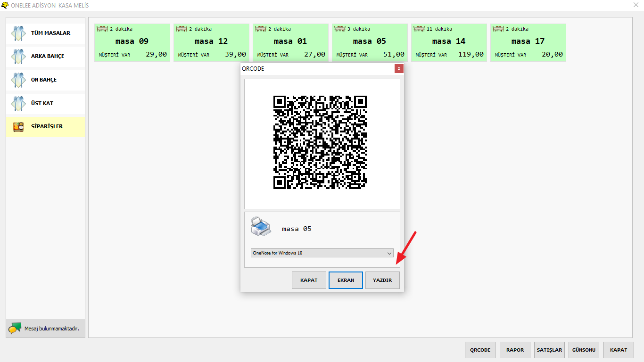The height and width of the screenshot is (362, 644).
Task: Click the table icon on masa 09 card
Action: pyautogui.click(x=103, y=29)
